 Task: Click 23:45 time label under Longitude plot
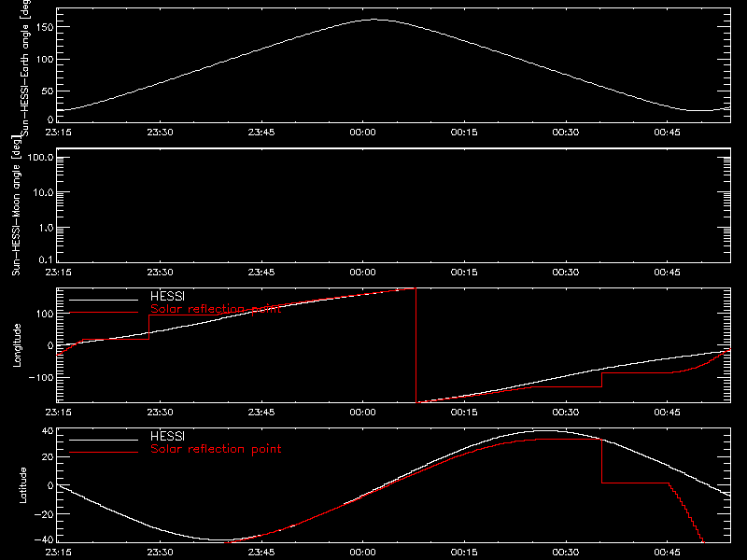(x=261, y=412)
